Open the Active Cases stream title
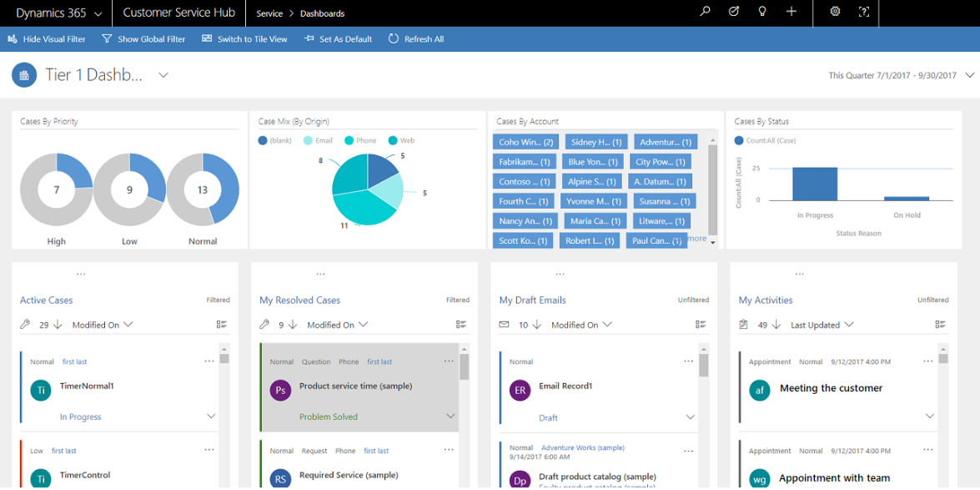Image resolution: width=980 pixels, height=490 pixels. coord(46,301)
